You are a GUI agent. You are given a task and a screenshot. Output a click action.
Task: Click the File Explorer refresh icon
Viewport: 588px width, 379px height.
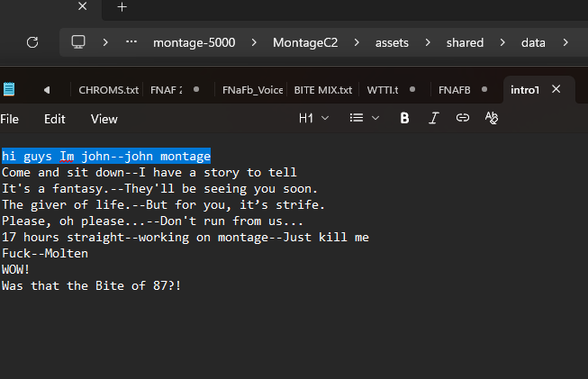click(x=32, y=42)
